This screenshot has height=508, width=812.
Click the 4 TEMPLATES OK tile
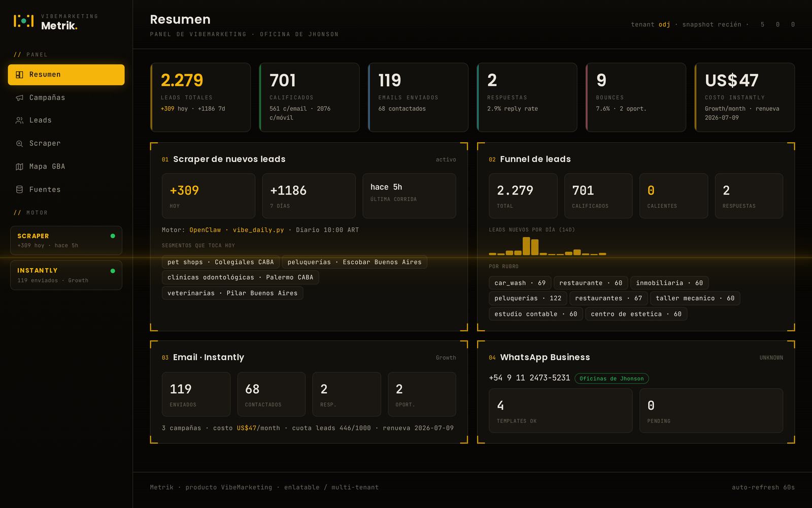tap(561, 410)
